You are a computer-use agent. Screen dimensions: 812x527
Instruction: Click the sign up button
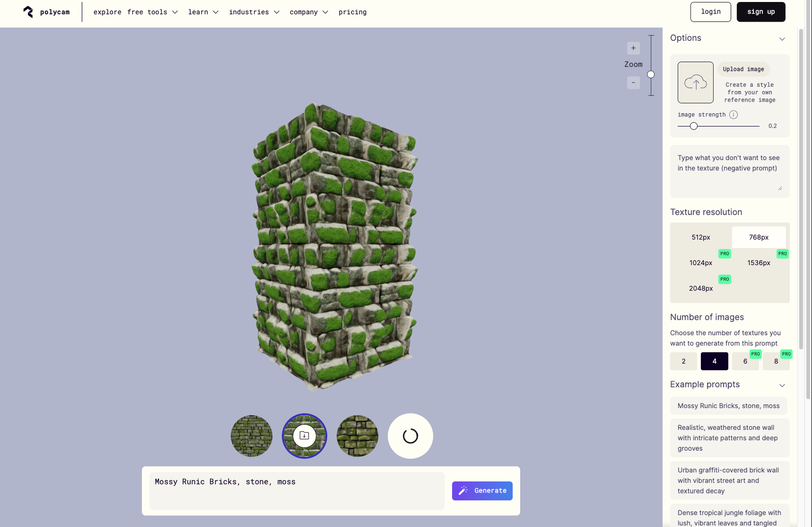[761, 12]
